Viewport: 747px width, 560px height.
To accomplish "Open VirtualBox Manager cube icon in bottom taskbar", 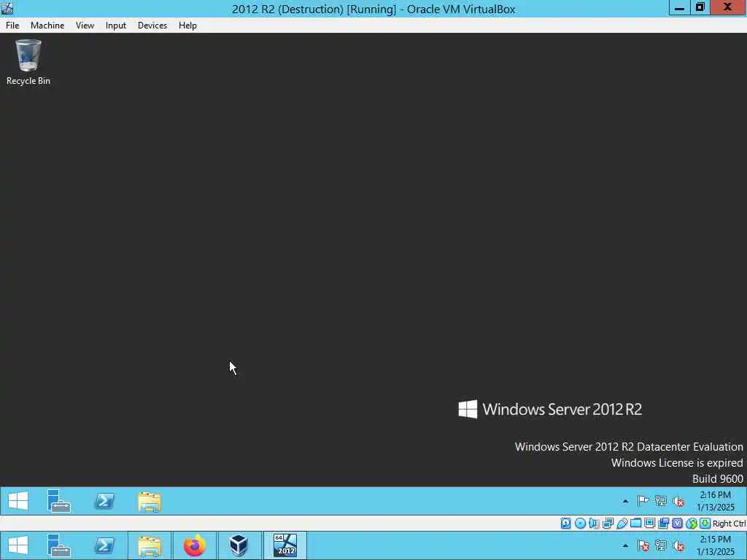I will pyautogui.click(x=239, y=545).
